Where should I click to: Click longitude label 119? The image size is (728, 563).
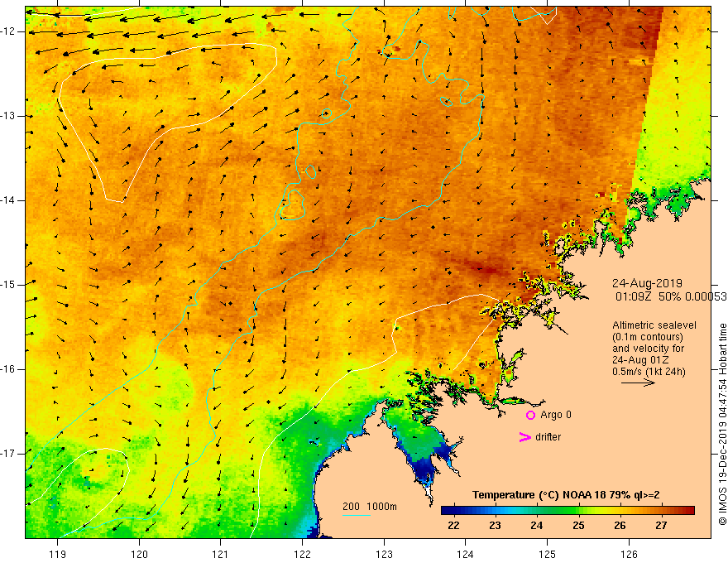(58, 554)
